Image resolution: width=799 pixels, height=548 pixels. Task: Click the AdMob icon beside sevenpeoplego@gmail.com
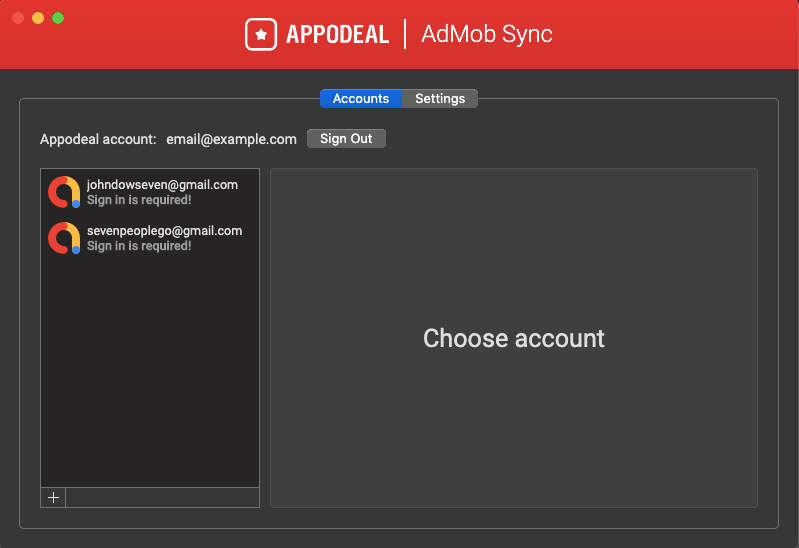(64, 238)
